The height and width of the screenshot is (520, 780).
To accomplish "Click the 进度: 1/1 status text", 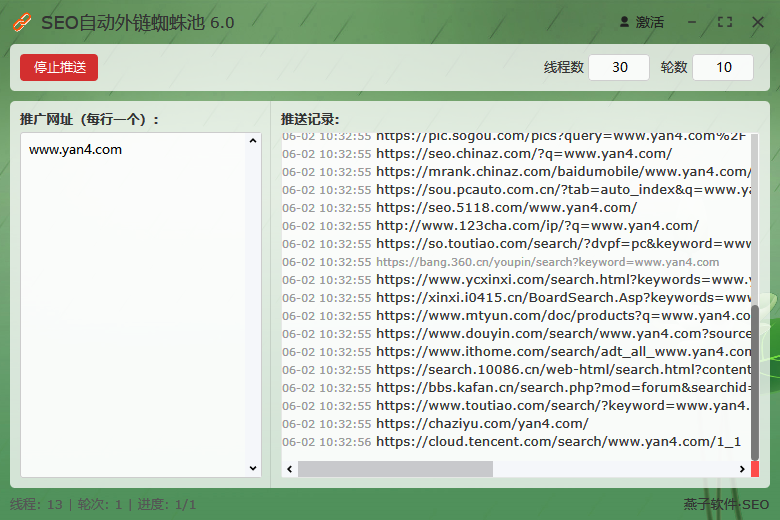I will click(167, 505).
